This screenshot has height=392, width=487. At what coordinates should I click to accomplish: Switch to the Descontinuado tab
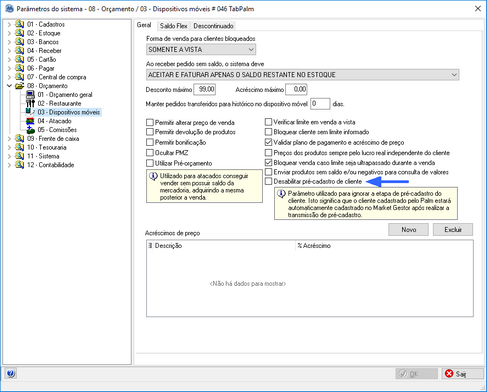coord(213,26)
